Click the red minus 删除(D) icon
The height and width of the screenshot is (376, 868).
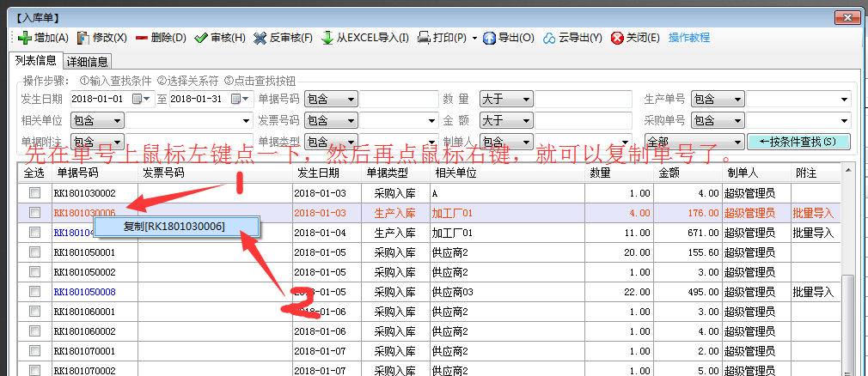point(142,38)
